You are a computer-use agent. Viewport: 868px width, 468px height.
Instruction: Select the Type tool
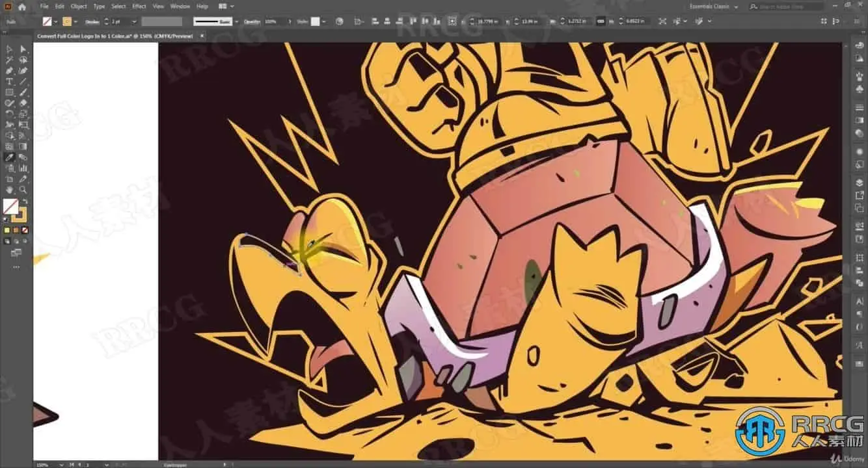10,81
